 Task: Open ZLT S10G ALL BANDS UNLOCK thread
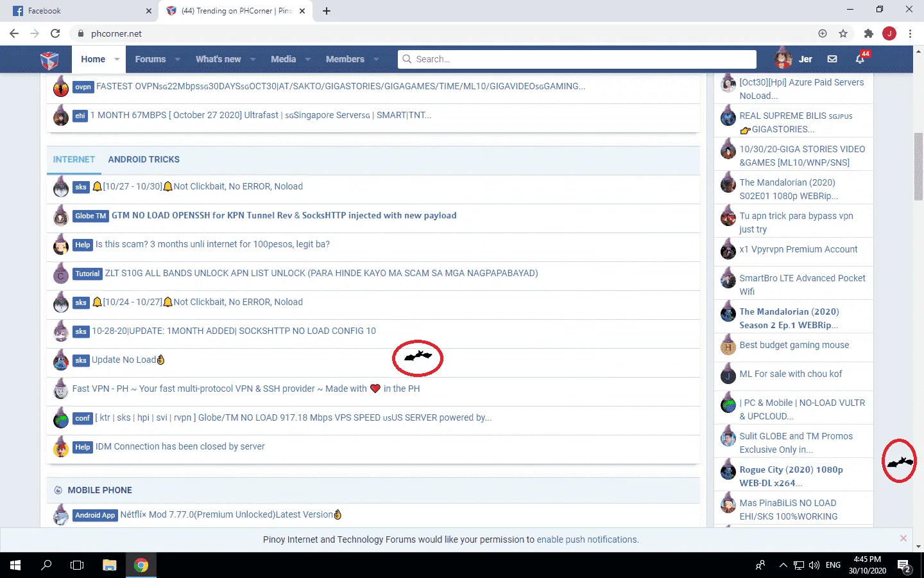point(321,274)
